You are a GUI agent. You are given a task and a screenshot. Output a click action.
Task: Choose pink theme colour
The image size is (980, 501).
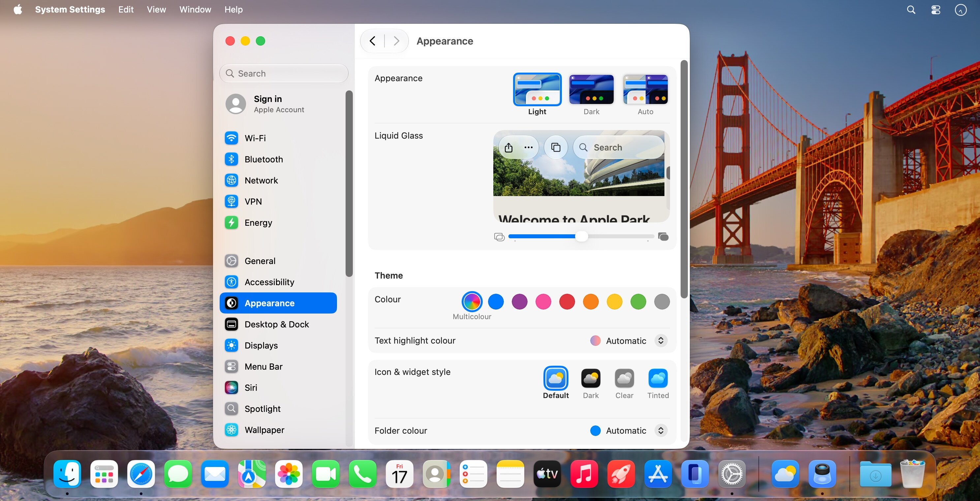(x=543, y=302)
